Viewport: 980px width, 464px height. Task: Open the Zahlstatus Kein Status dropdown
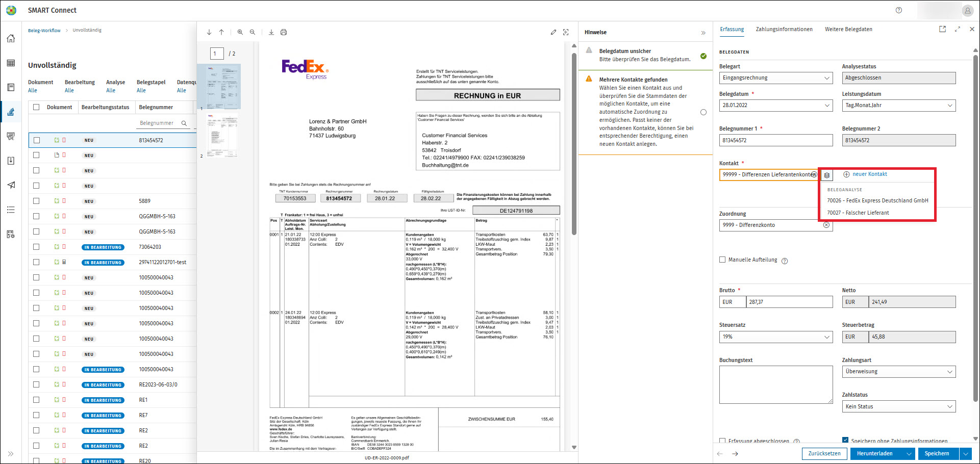coord(899,406)
